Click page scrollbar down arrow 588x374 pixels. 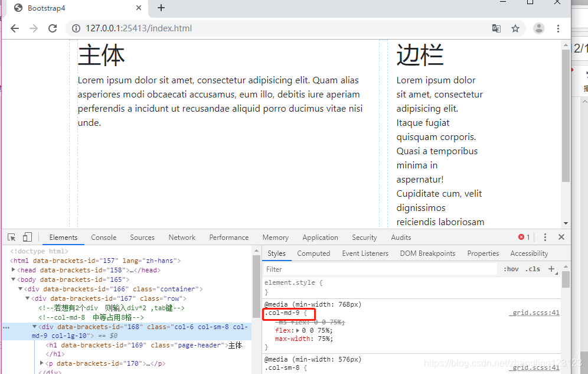(566, 223)
